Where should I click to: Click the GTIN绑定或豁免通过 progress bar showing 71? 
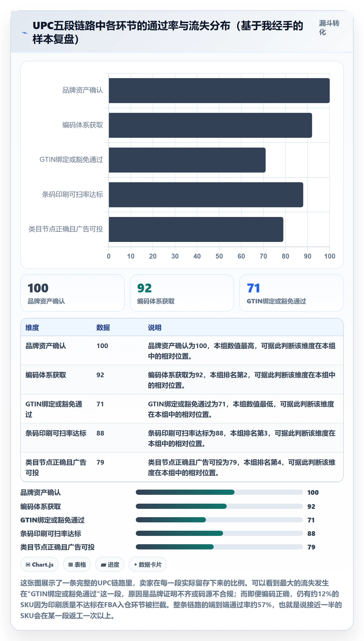point(219,520)
